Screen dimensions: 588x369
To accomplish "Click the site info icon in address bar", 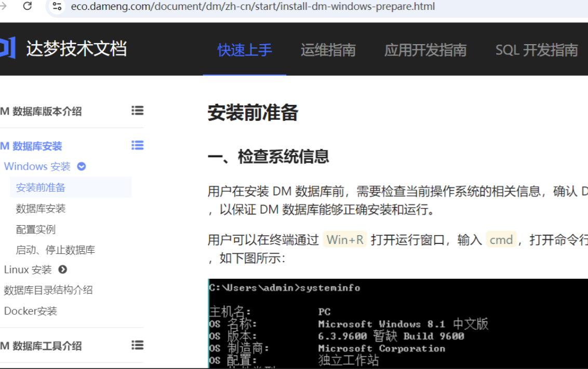I will coord(57,6).
